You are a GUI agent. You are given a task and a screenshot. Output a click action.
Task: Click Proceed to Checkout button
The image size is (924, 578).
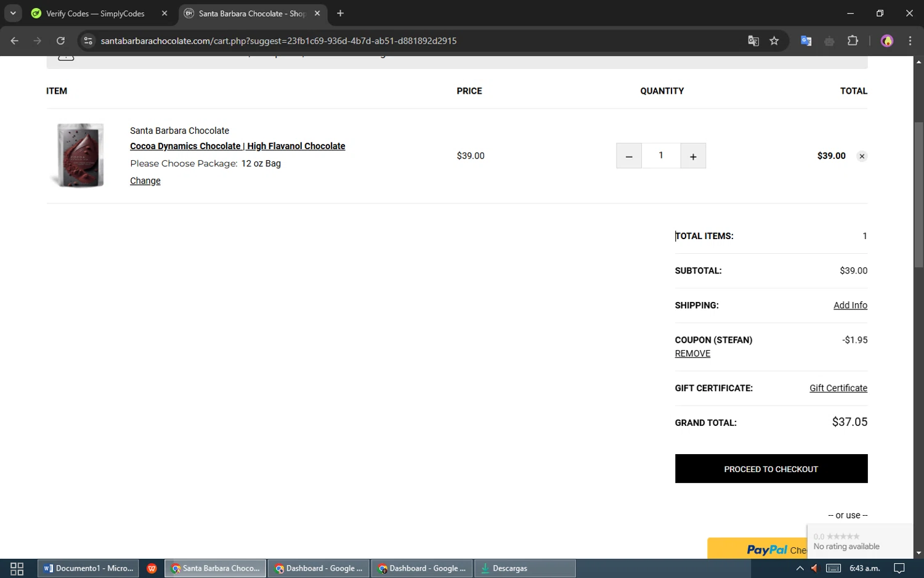[x=771, y=469]
